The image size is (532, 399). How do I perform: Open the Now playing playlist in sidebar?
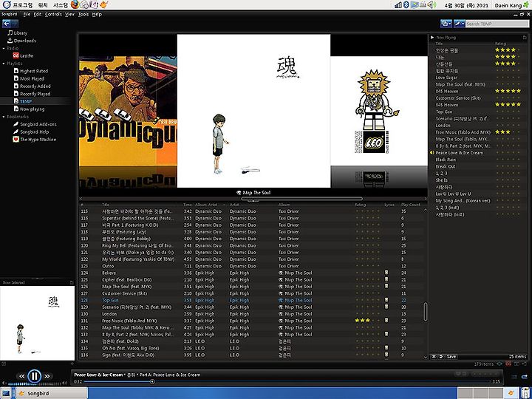(29, 109)
